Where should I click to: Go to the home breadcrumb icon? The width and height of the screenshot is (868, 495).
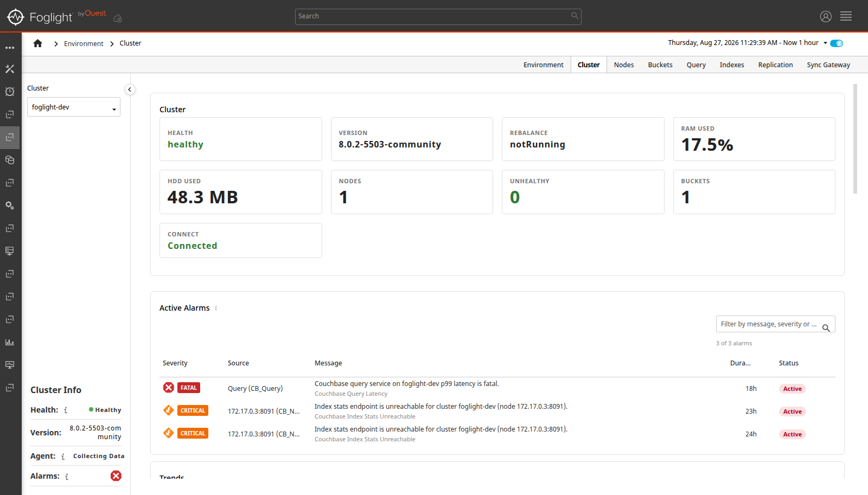point(37,43)
